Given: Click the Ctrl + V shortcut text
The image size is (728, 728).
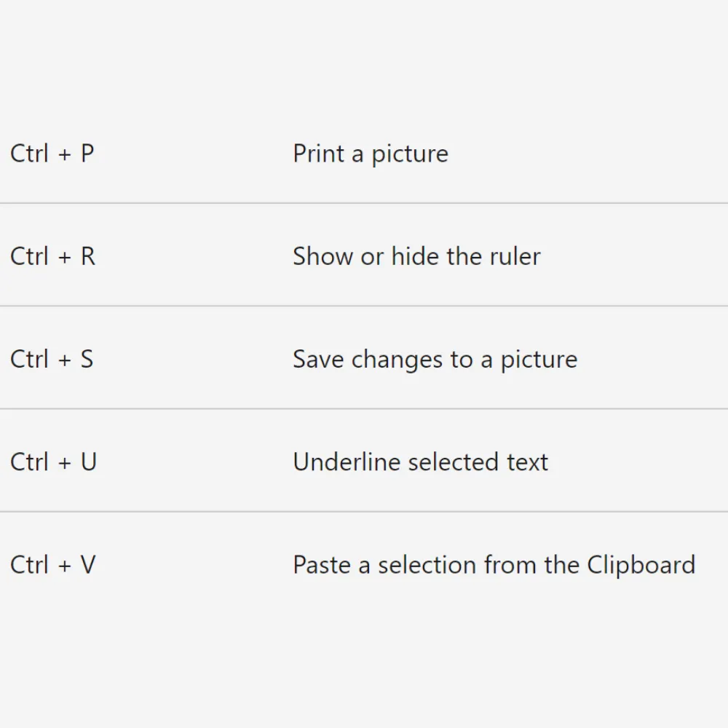Looking at the screenshot, I should tap(52, 564).
